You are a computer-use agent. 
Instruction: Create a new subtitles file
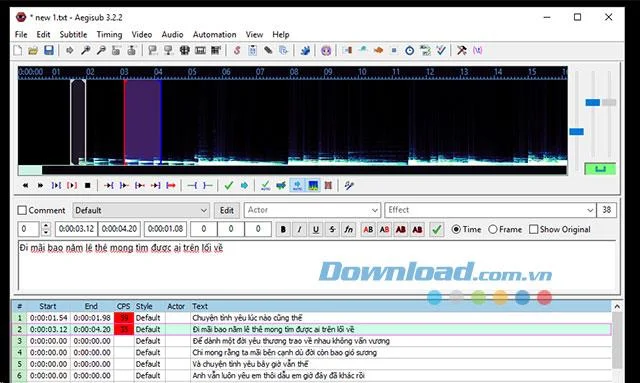18,51
